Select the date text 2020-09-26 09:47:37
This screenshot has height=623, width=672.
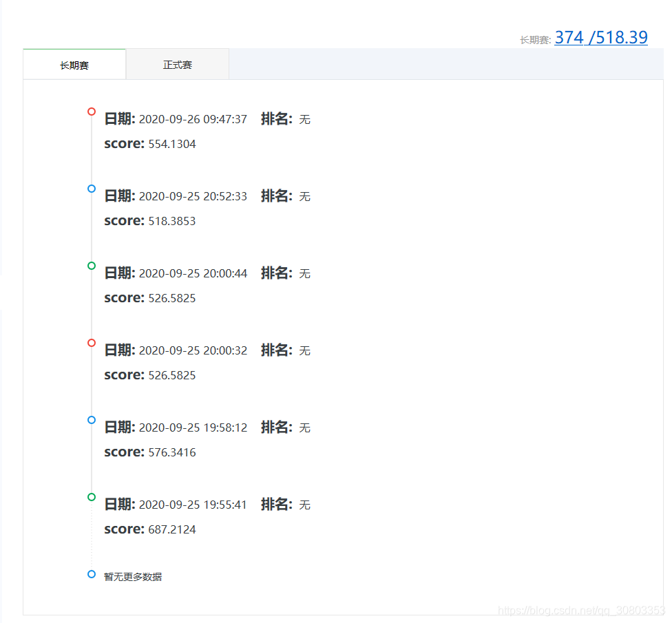point(194,118)
